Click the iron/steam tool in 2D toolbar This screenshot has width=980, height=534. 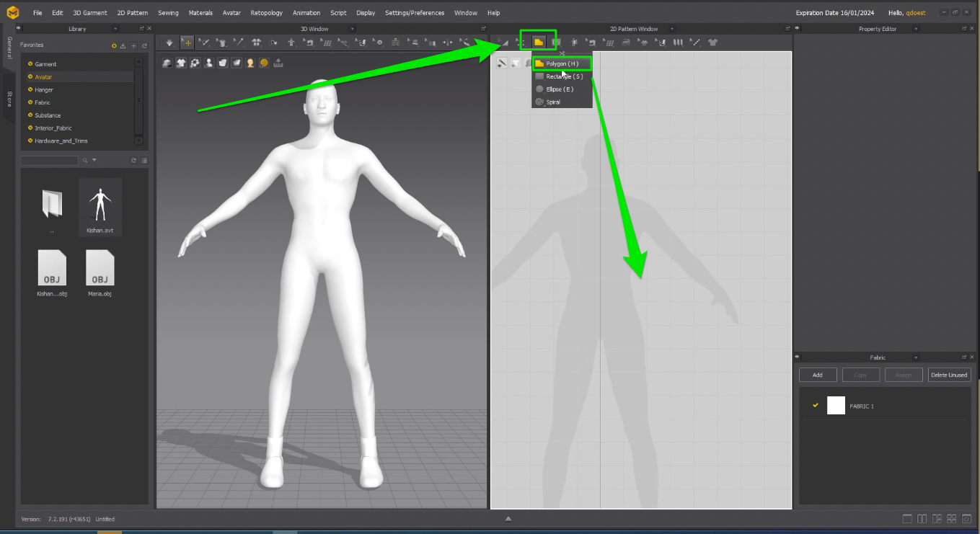(626, 43)
